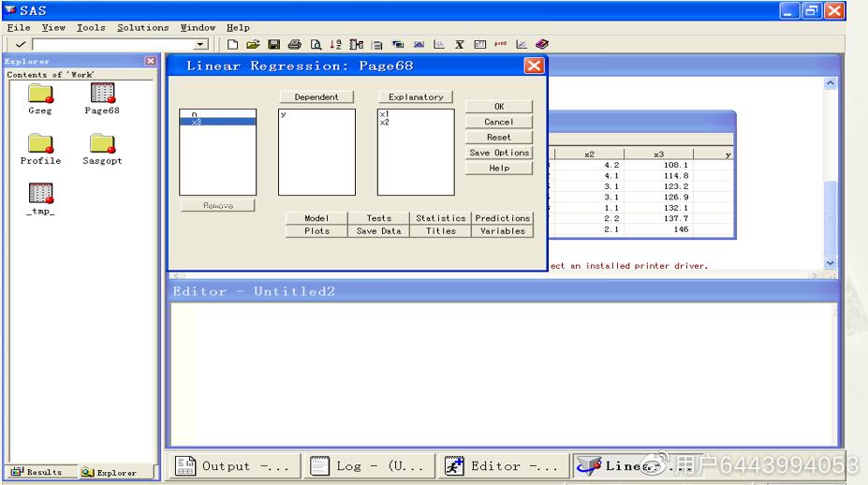The width and height of the screenshot is (868, 485).
Task: Switch to the Log window taskbar button
Action: 368,465
